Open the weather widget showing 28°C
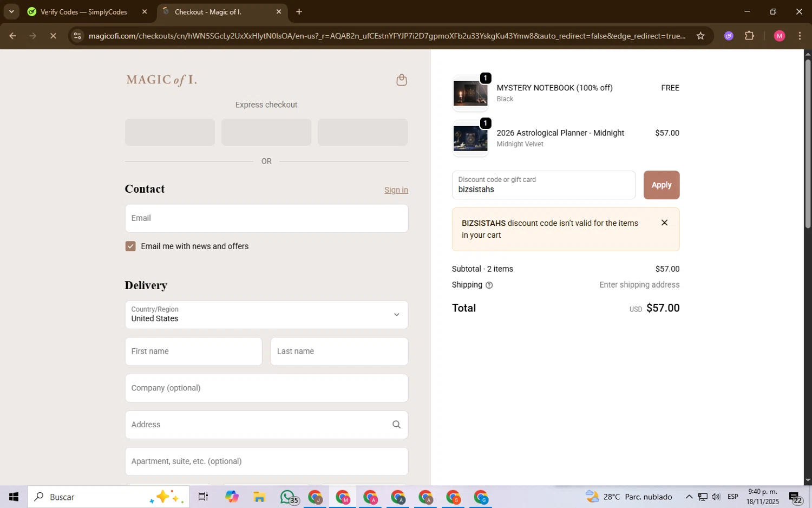Viewport: 812px width, 508px height. 629,497
